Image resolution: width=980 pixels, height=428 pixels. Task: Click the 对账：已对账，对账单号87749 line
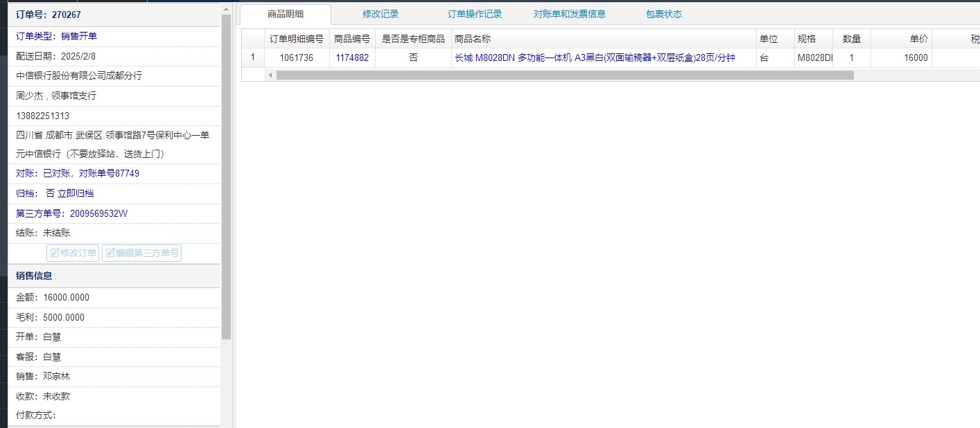pyautogui.click(x=78, y=173)
